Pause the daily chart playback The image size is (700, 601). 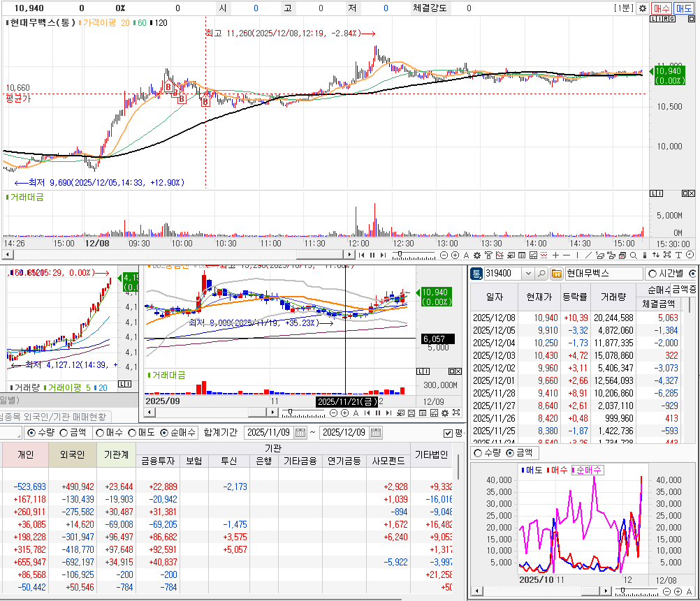(x=378, y=413)
